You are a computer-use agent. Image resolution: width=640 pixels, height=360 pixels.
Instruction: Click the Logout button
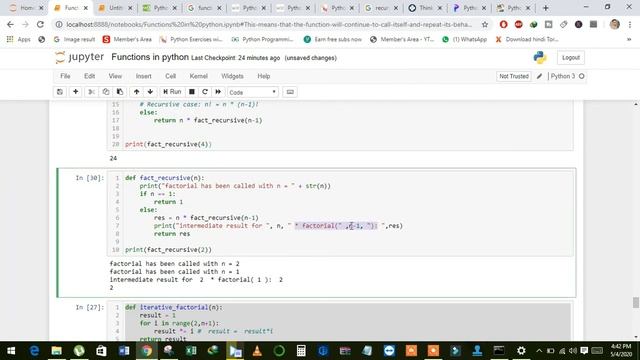tap(571, 58)
